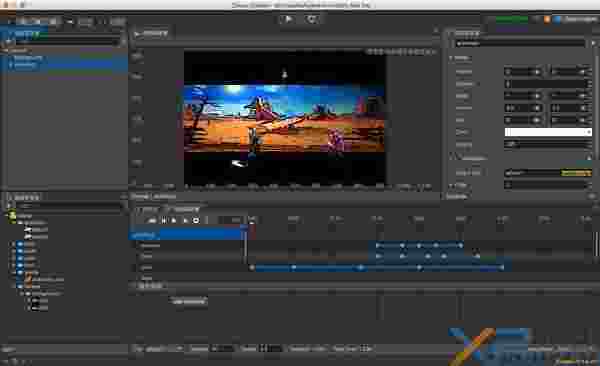Step back one frame in the timeline controls
This screenshot has width=600, height=366.
(x=163, y=221)
